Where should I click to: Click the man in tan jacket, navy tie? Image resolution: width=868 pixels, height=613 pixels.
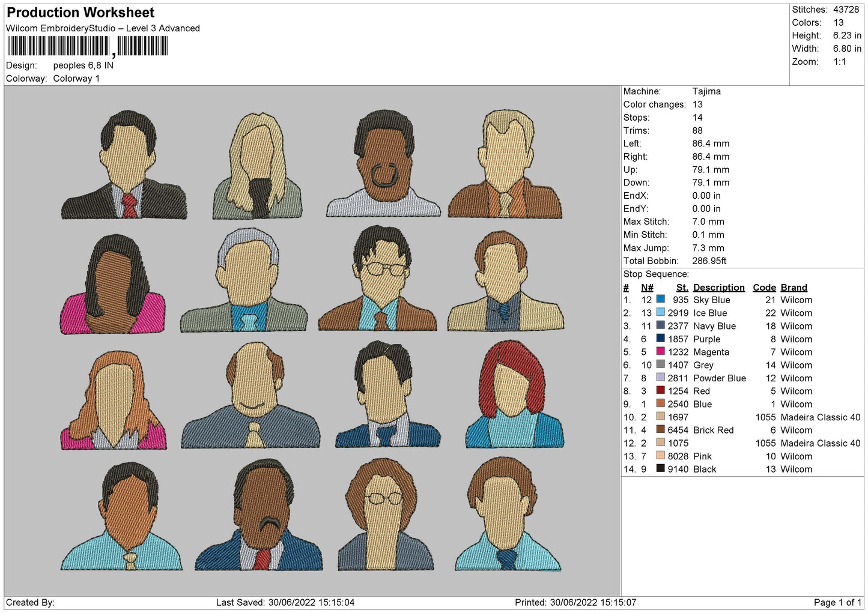click(505, 280)
